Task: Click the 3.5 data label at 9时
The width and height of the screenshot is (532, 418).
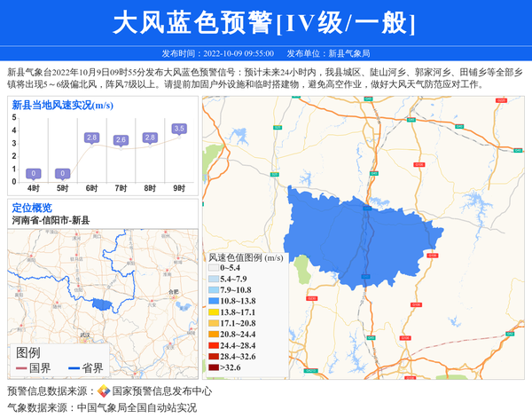Action: [x=179, y=130]
